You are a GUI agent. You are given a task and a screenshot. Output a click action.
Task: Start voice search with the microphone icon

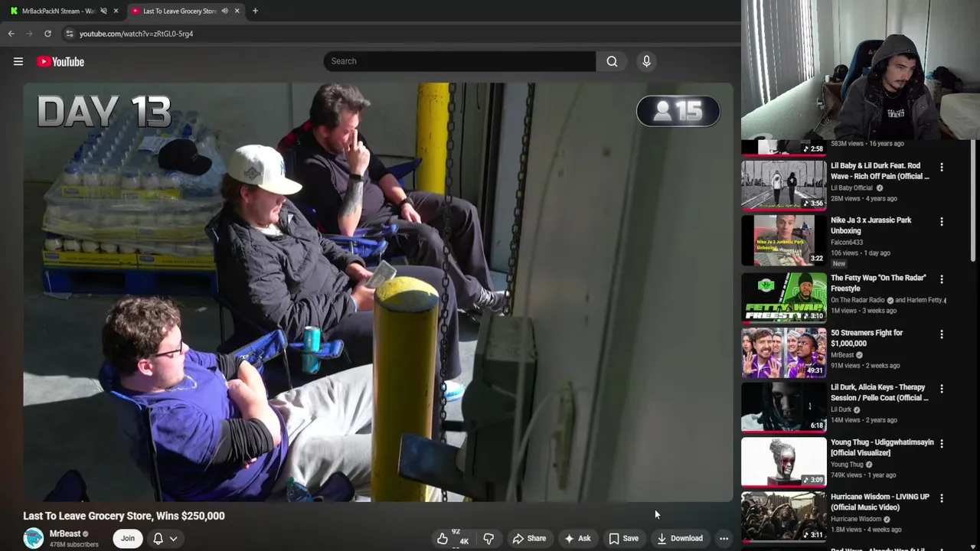click(x=646, y=61)
